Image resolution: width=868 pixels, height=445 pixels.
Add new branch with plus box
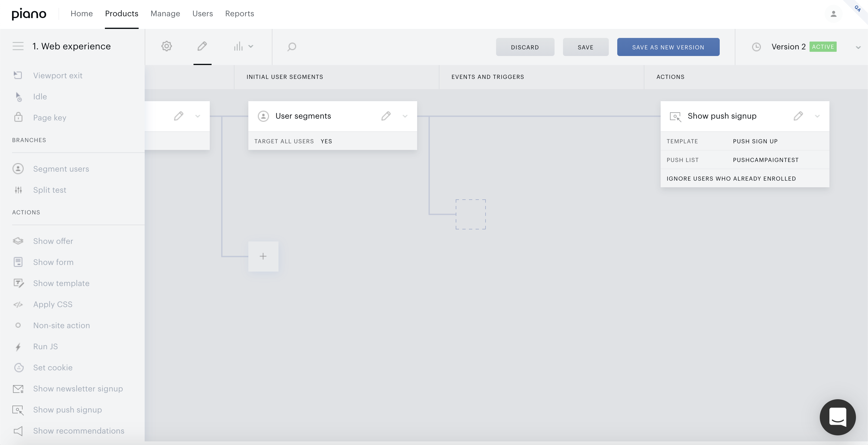pos(263,256)
